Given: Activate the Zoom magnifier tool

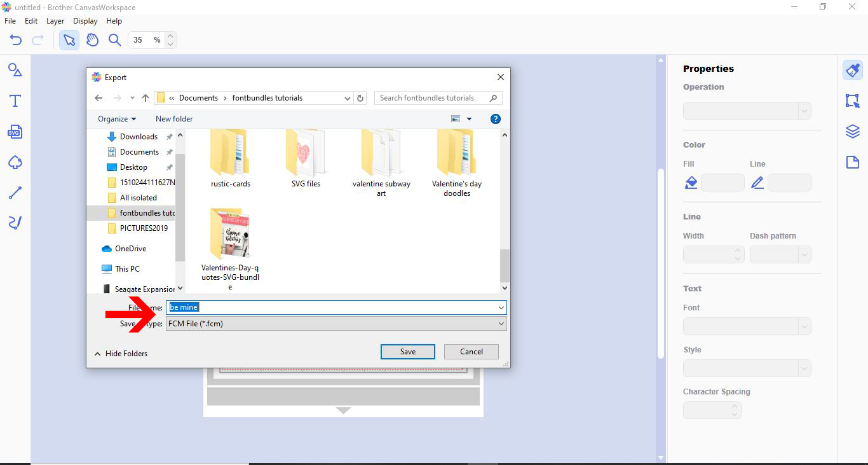Looking at the screenshot, I should (114, 39).
